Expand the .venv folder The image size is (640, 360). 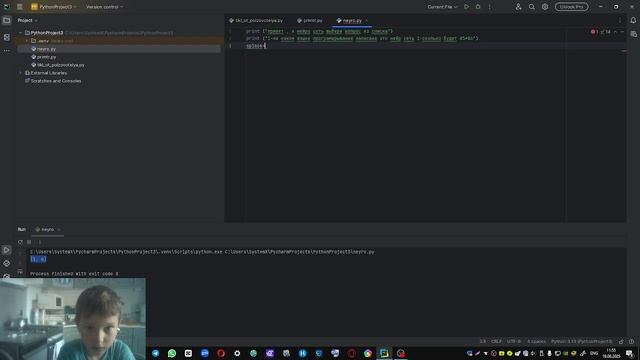pyautogui.click(x=27, y=41)
